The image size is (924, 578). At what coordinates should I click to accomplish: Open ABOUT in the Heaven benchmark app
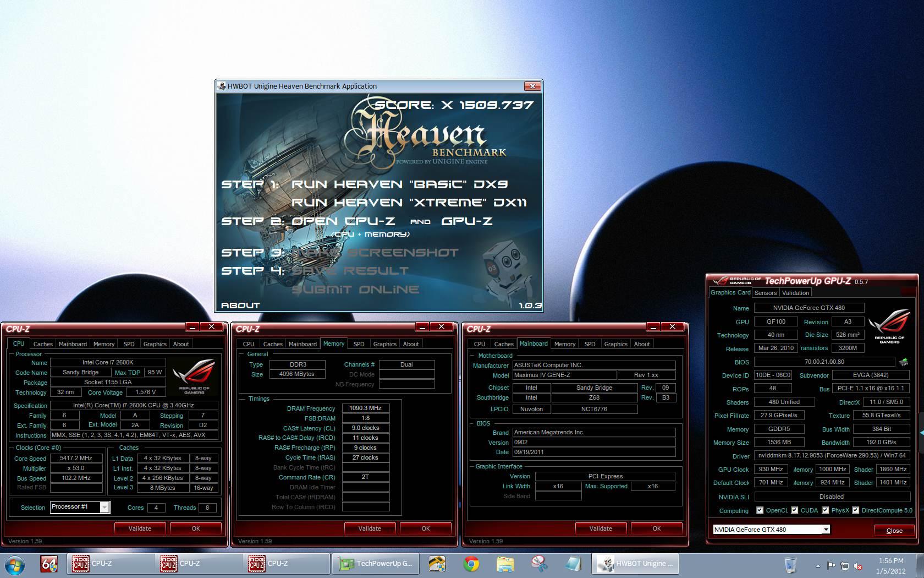(240, 305)
